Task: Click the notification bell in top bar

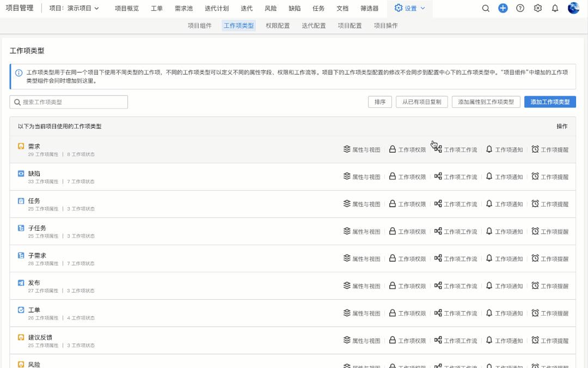Action: click(x=555, y=8)
